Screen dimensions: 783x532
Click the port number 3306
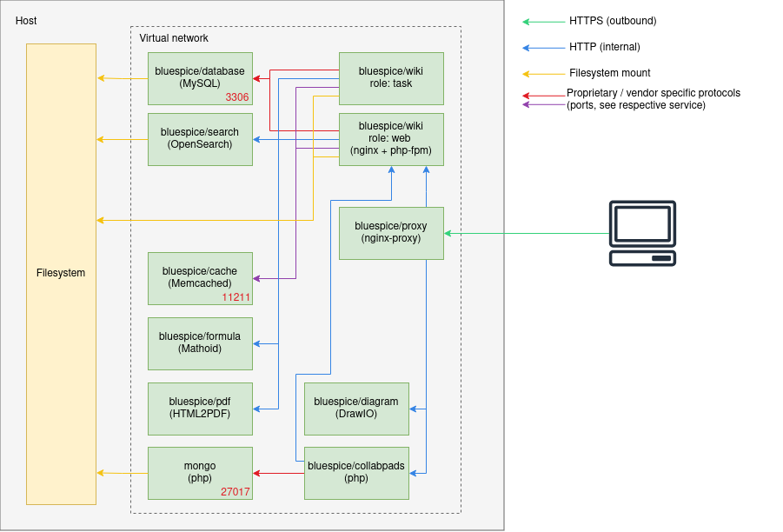click(237, 96)
